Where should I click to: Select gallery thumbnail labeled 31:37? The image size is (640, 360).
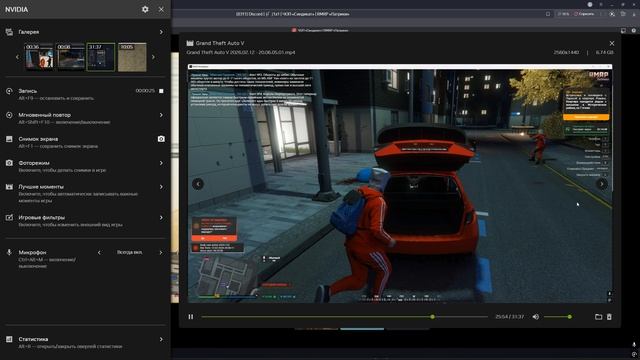(x=101, y=57)
